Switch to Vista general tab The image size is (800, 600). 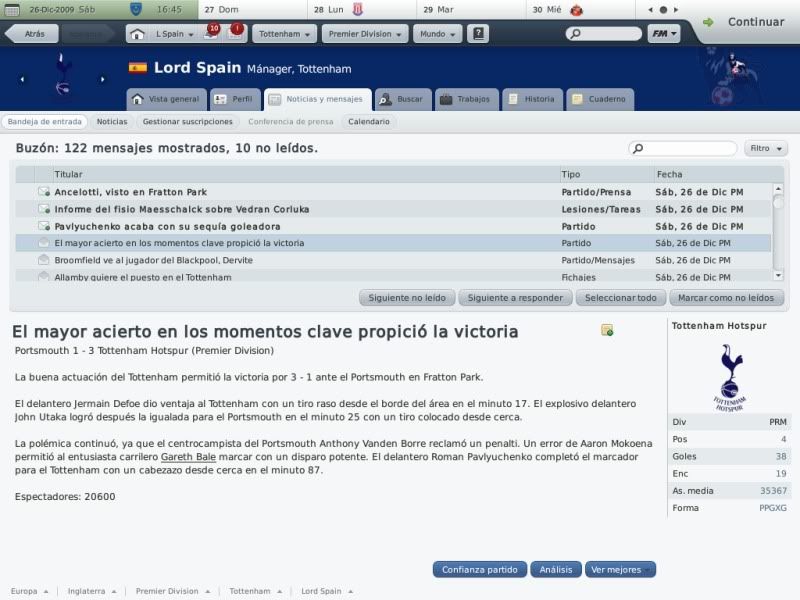pyautogui.click(x=166, y=99)
